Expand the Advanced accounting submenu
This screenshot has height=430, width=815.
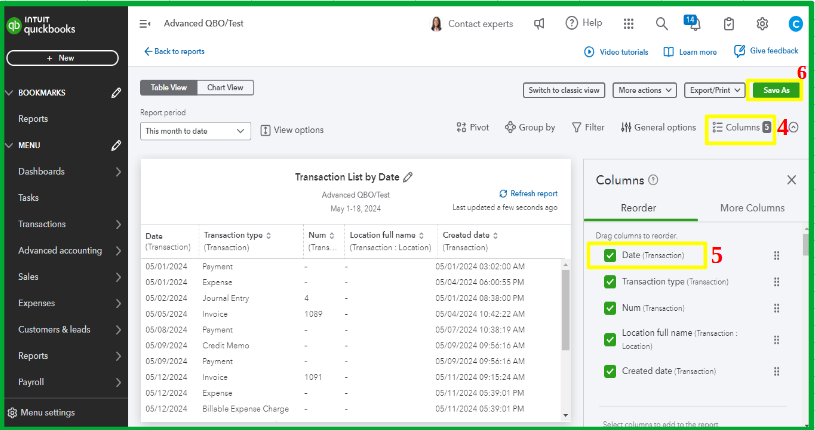click(118, 251)
